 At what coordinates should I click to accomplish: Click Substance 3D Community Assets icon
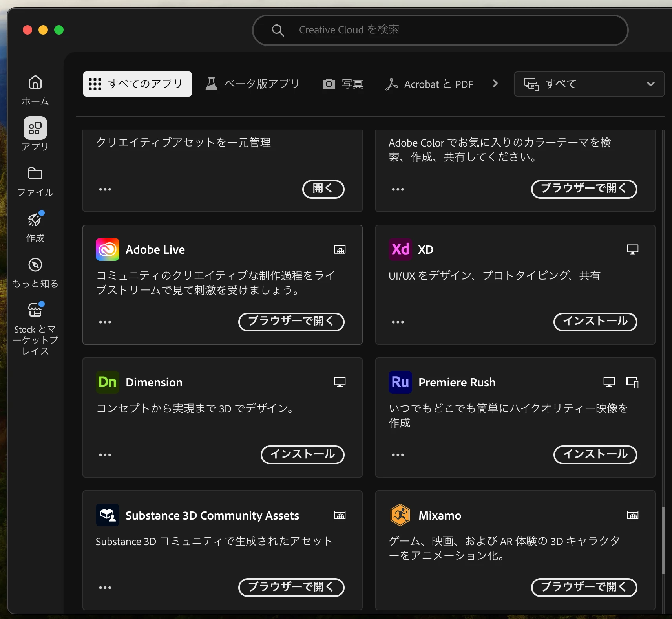(108, 515)
